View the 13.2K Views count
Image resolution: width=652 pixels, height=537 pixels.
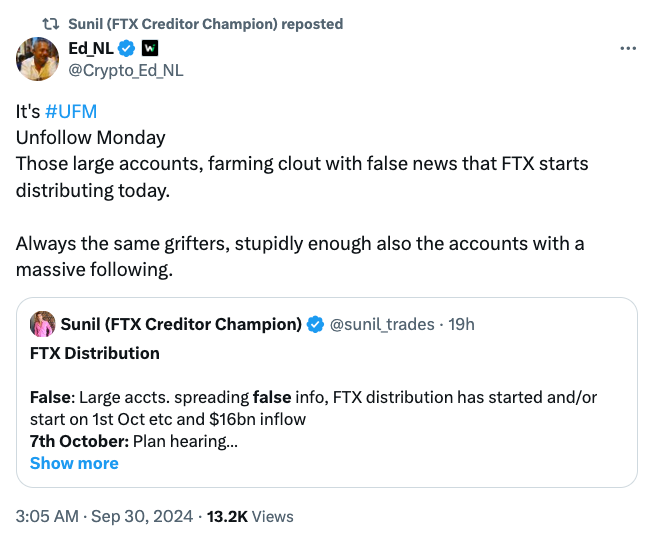pos(250,516)
